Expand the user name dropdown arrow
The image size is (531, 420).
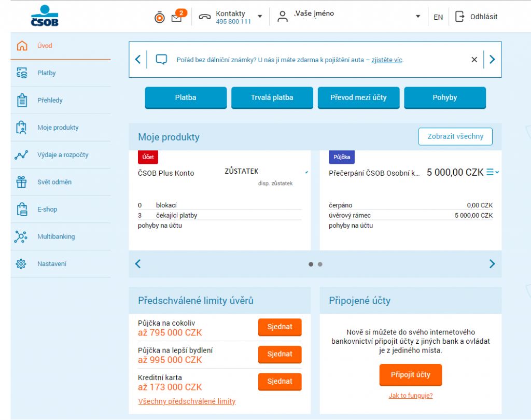pos(418,16)
